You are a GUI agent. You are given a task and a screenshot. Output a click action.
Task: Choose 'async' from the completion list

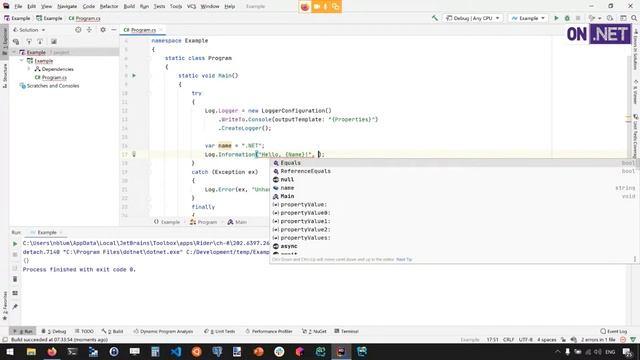click(453, 246)
